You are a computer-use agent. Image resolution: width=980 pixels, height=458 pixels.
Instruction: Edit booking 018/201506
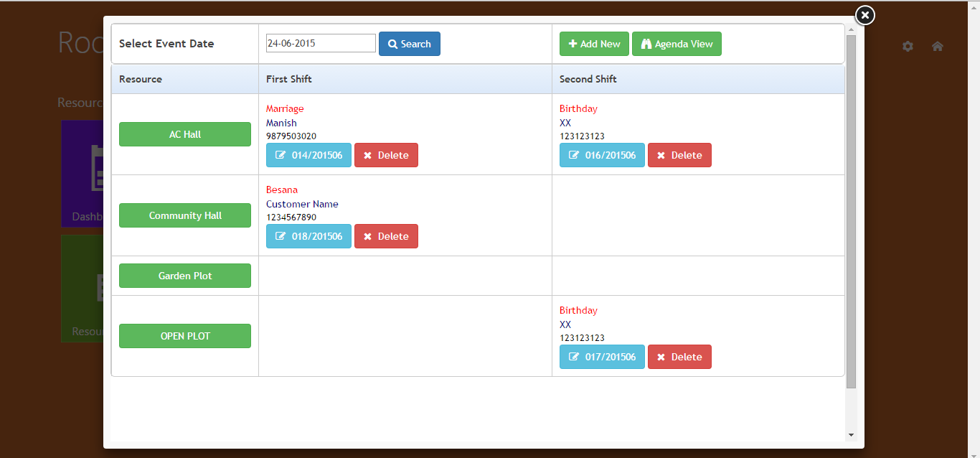coord(308,236)
